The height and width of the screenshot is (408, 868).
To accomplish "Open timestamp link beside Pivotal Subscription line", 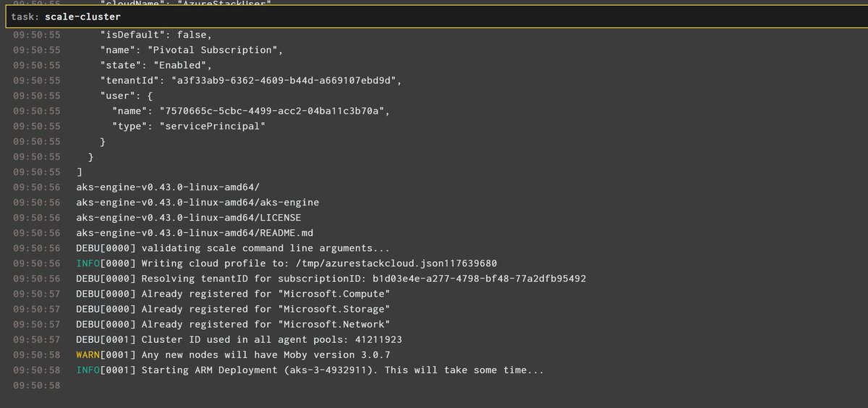I will 37,50.
